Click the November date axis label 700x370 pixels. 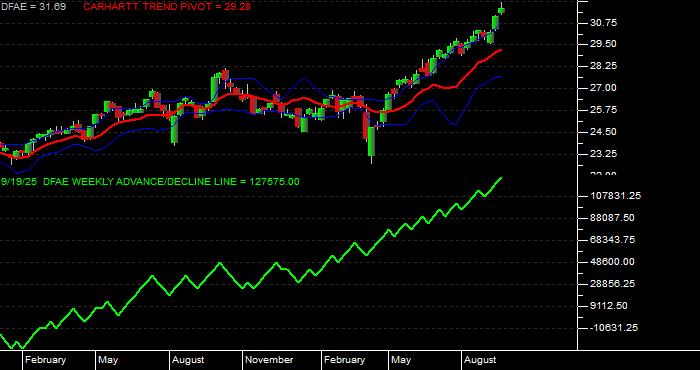click(270, 360)
